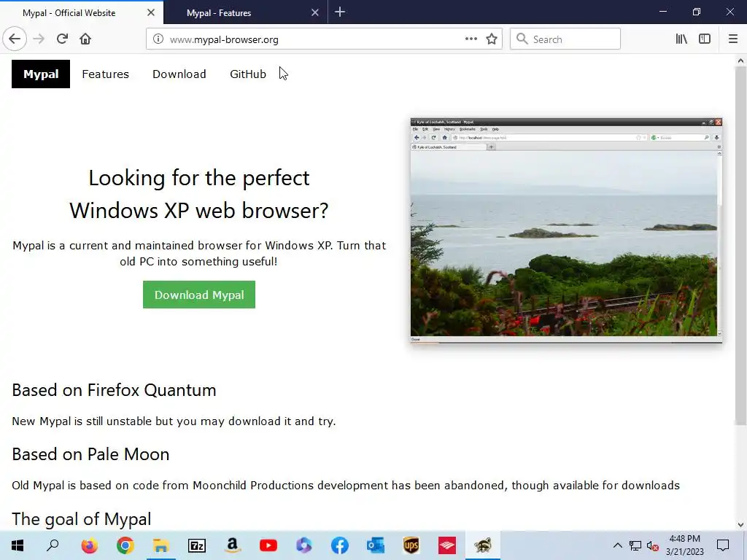Open the Bank of America taskbar shortcut
Viewport: 747px width, 560px height.
click(447, 545)
